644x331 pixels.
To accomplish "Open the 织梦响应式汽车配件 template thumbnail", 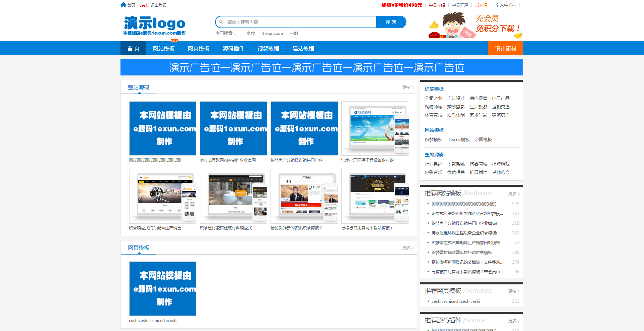I will click(163, 197).
